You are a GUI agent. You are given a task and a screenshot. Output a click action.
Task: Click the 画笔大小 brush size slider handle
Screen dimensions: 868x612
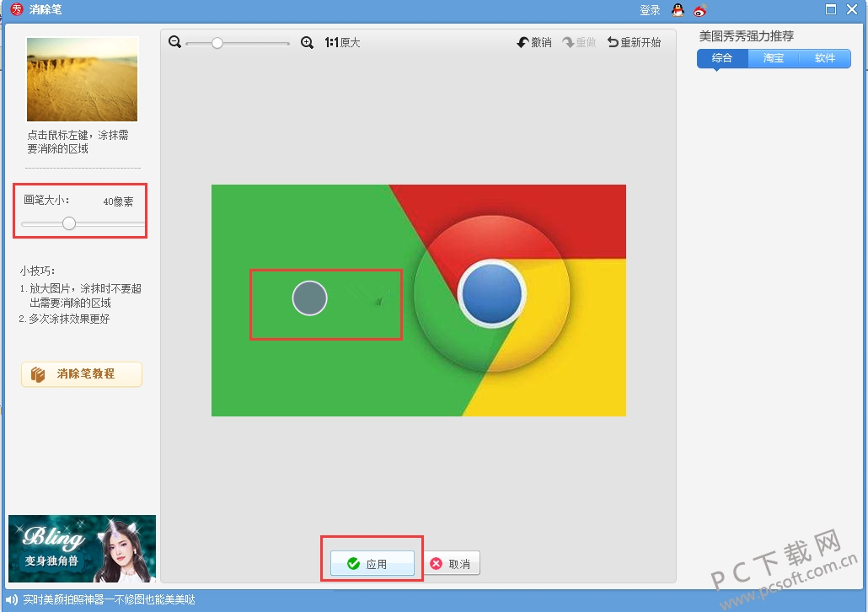69,223
